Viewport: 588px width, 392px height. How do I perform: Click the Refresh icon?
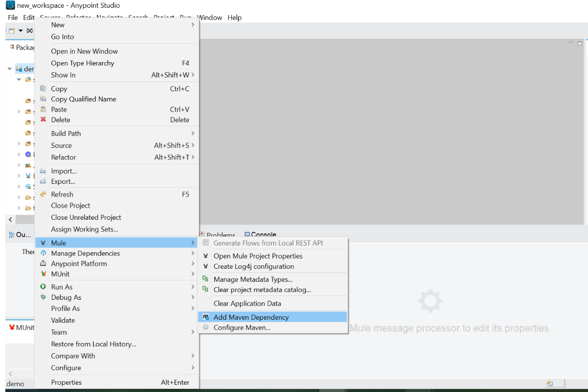[x=43, y=195]
